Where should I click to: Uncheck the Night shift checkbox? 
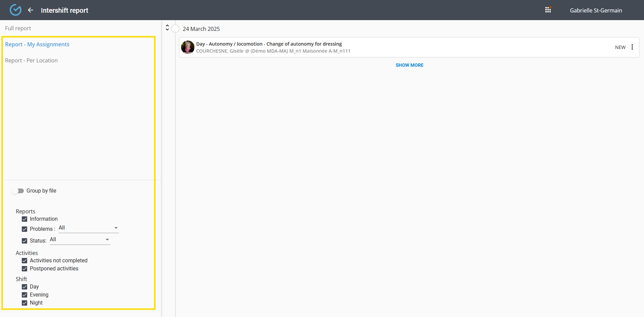click(x=24, y=303)
